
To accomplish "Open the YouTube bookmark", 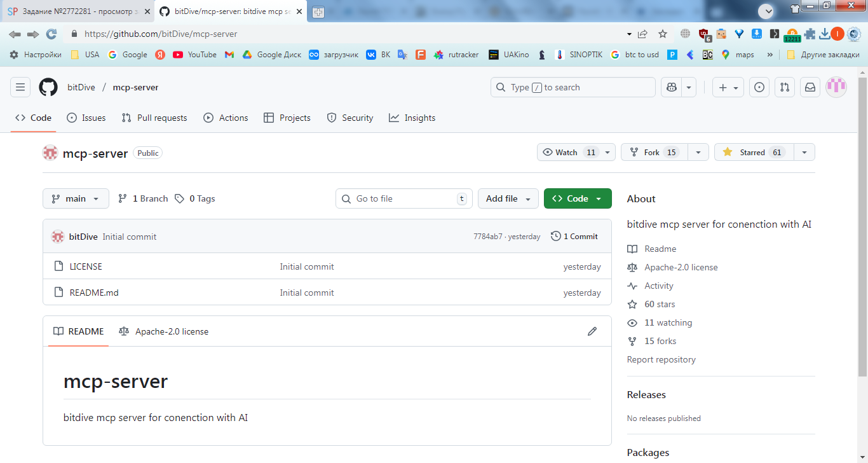I will (x=194, y=55).
